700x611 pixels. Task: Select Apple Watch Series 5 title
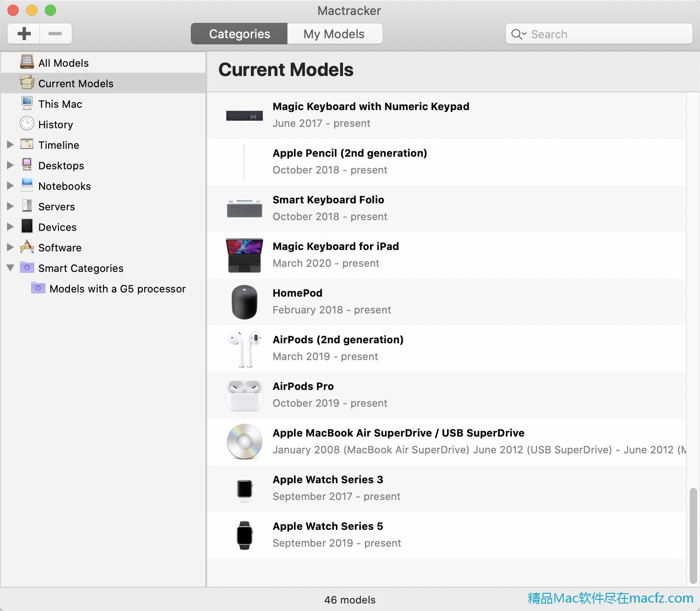coord(328,526)
